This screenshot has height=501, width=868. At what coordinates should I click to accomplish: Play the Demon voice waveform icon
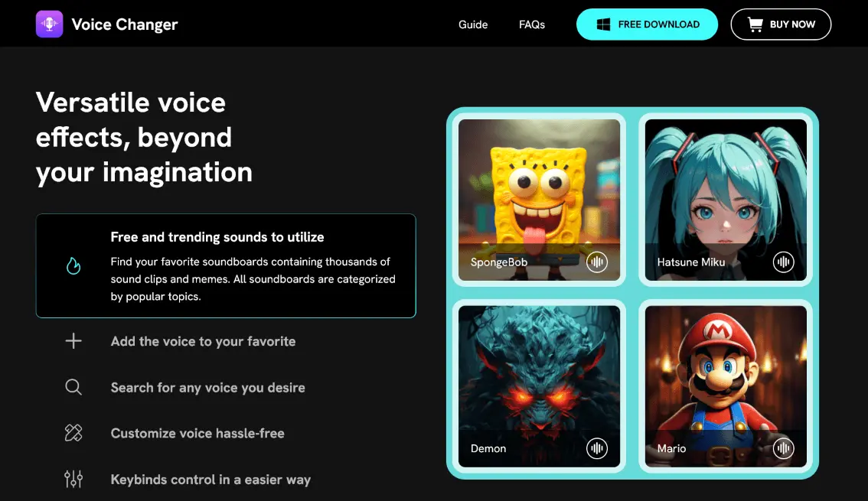click(x=597, y=448)
